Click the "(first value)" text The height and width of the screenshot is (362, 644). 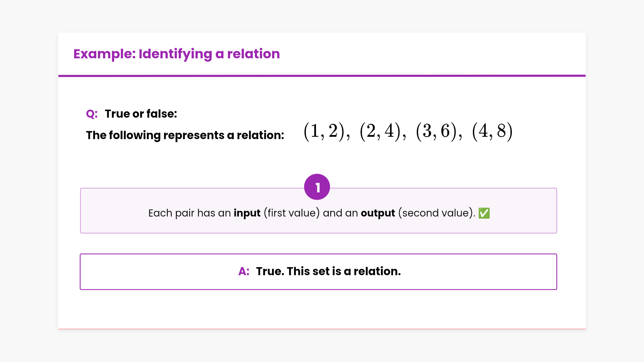coord(291,213)
